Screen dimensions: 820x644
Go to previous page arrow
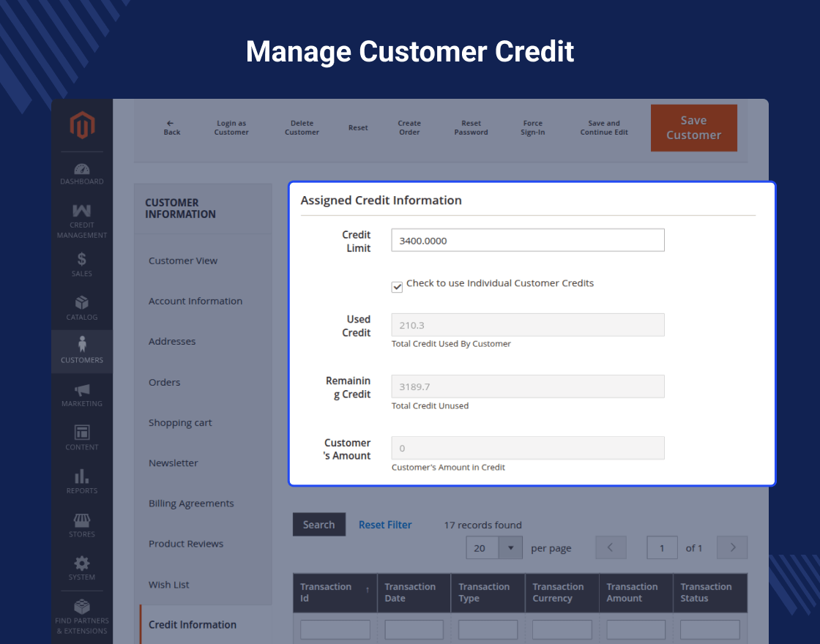point(611,547)
